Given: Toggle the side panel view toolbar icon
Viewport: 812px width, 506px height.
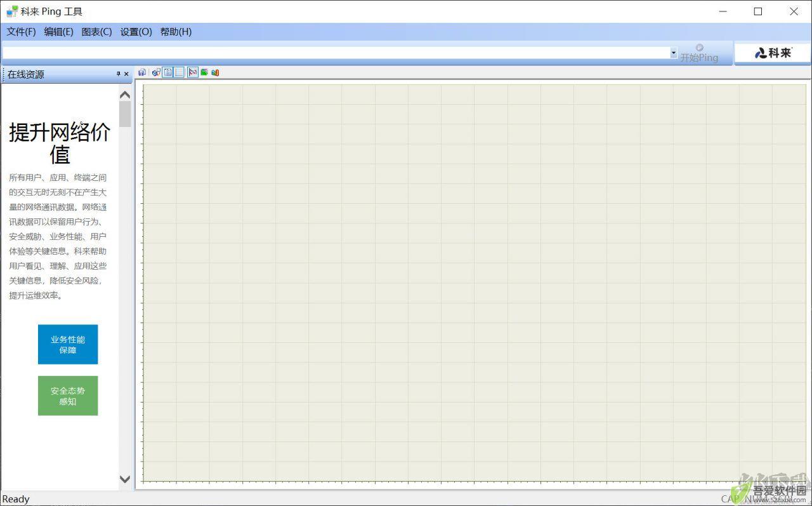Looking at the screenshot, I should [x=167, y=72].
